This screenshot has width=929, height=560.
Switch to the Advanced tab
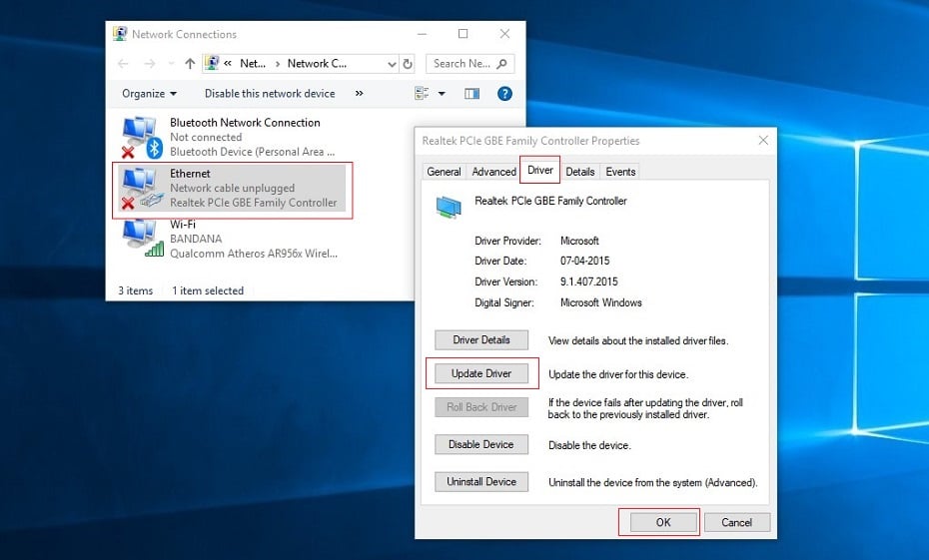point(493,172)
